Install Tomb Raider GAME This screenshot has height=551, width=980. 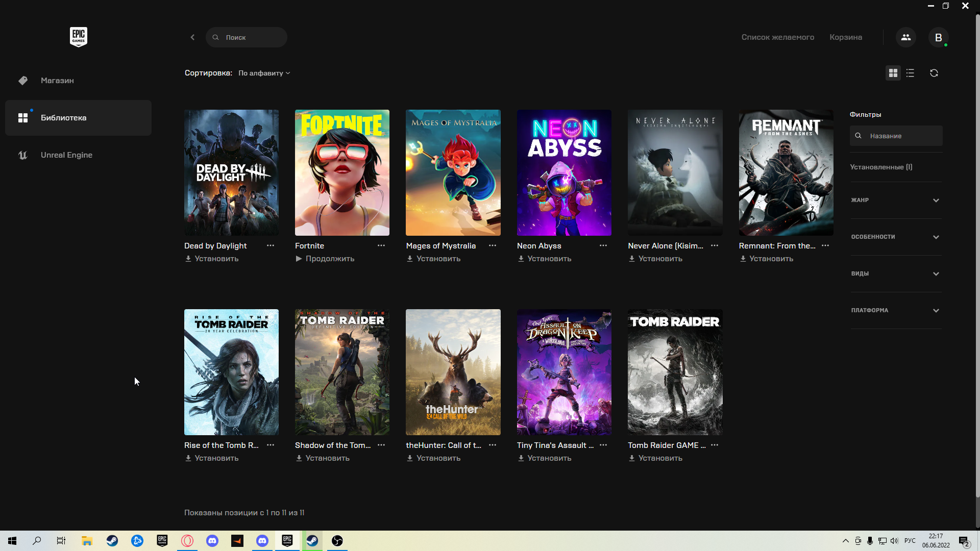click(655, 458)
